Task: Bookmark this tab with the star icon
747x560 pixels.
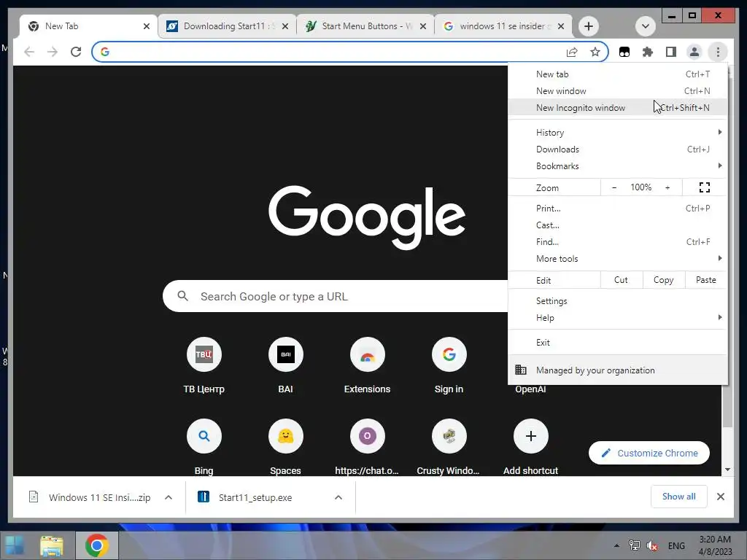Action: (595, 52)
